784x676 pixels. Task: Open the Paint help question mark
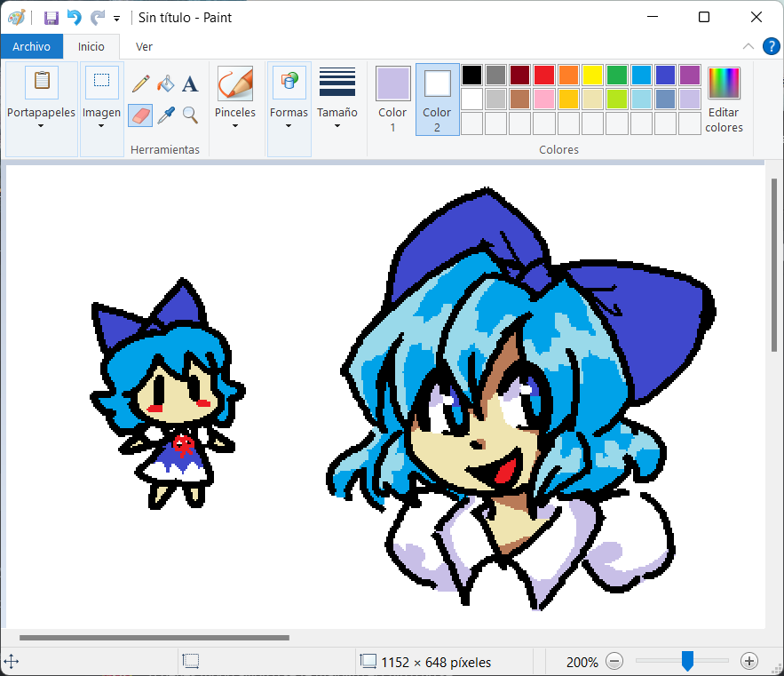click(771, 46)
